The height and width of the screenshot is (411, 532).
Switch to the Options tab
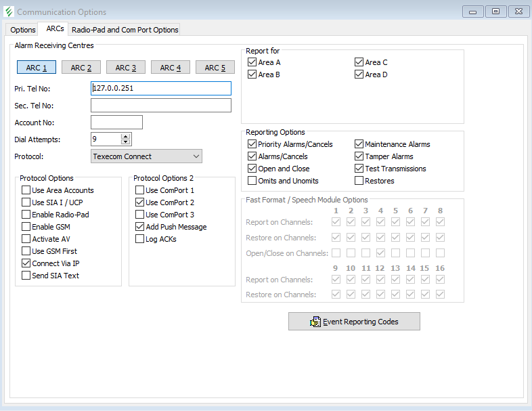23,30
